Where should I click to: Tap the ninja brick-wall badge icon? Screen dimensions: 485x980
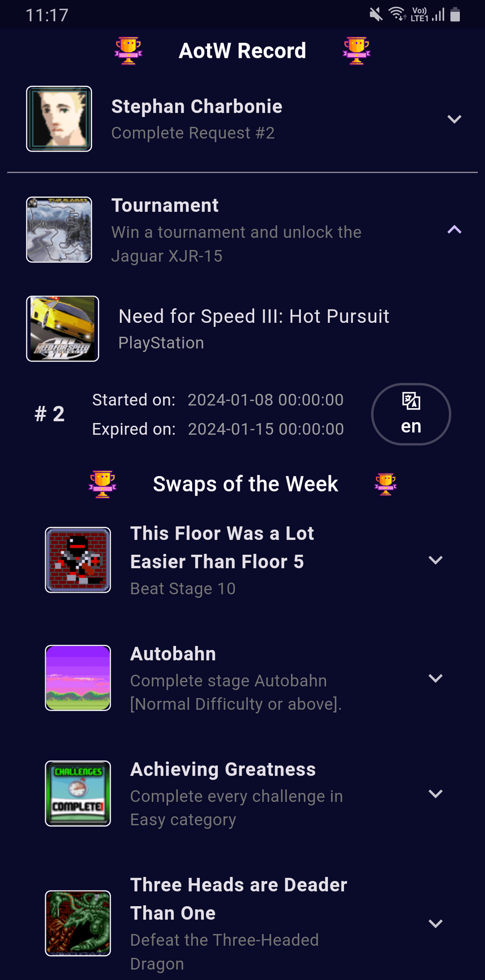[x=78, y=560]
